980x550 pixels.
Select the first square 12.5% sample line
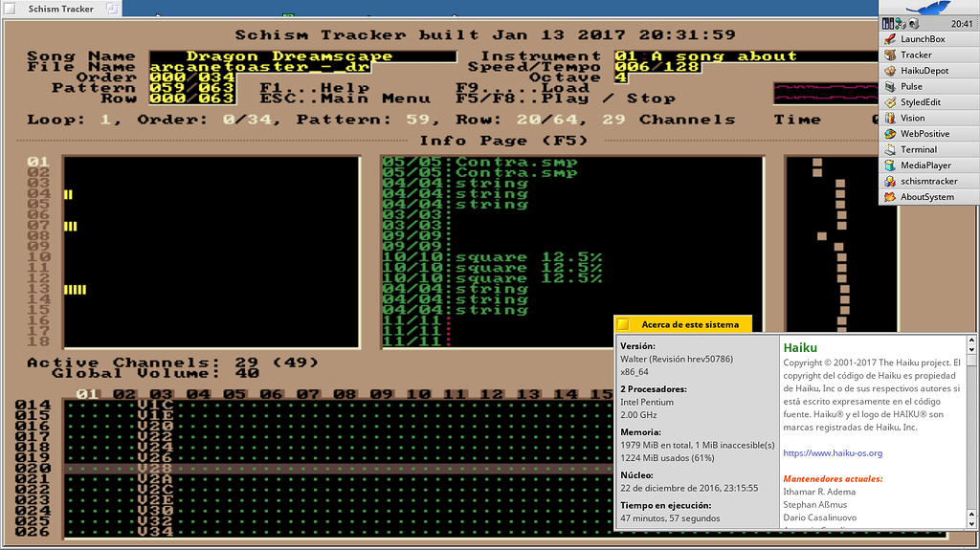coord(492,257)
